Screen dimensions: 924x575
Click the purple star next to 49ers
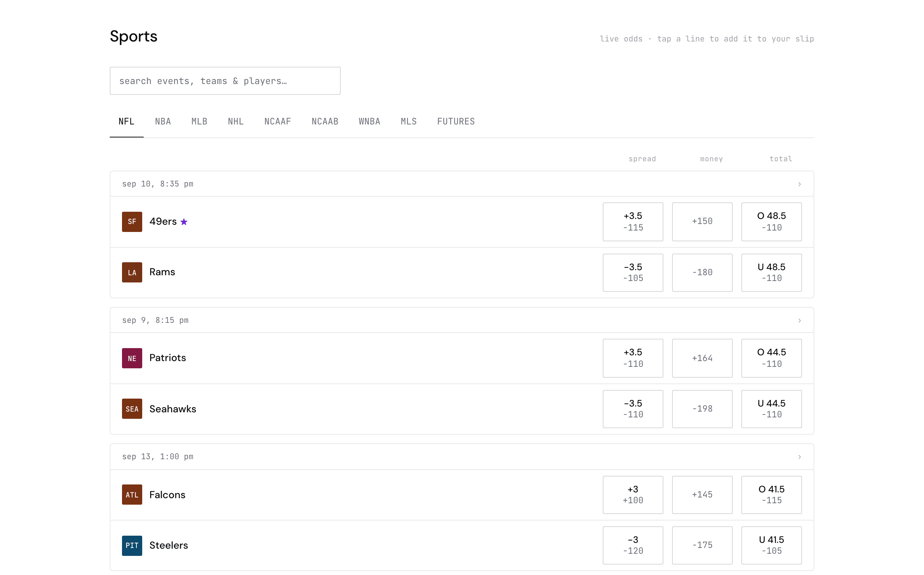coord(184,222)
